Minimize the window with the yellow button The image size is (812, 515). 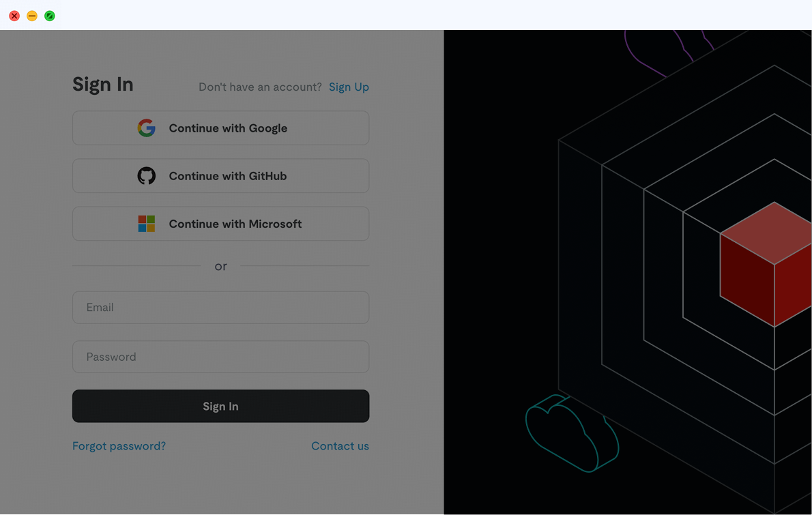pyautogui.click(x=32, y=16)
